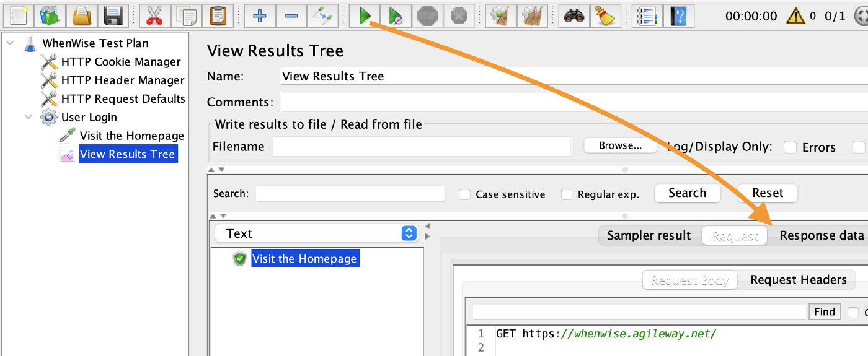This screenshot has height=356, width=868.
Task: Click Start no pauses icon
Action: (x=396, y=15)
